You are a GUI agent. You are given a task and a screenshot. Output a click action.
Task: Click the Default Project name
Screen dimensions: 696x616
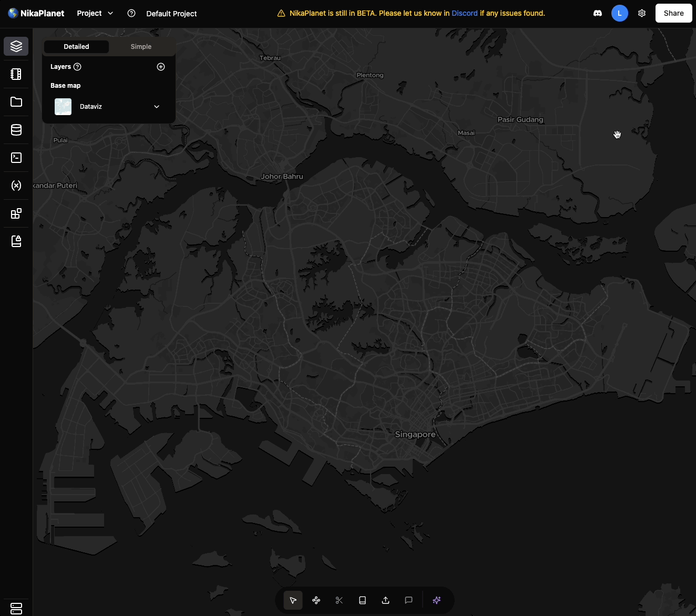click(x=171, y=14)
